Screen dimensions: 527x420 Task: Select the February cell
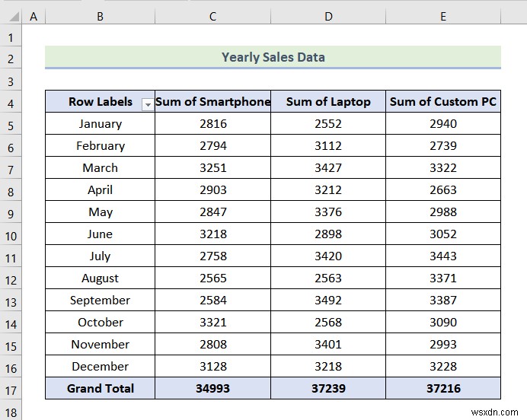point(101,146)
